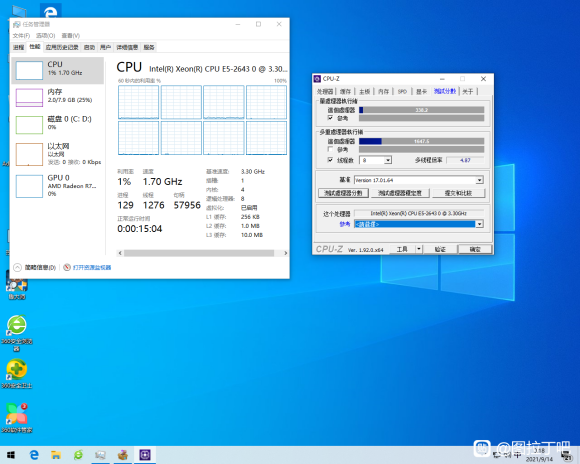Image resolution: width=580 pixels, height=464 pixels.
Task: Switch to 关于 tab in CPU-Z
Action: pos(468,91)
